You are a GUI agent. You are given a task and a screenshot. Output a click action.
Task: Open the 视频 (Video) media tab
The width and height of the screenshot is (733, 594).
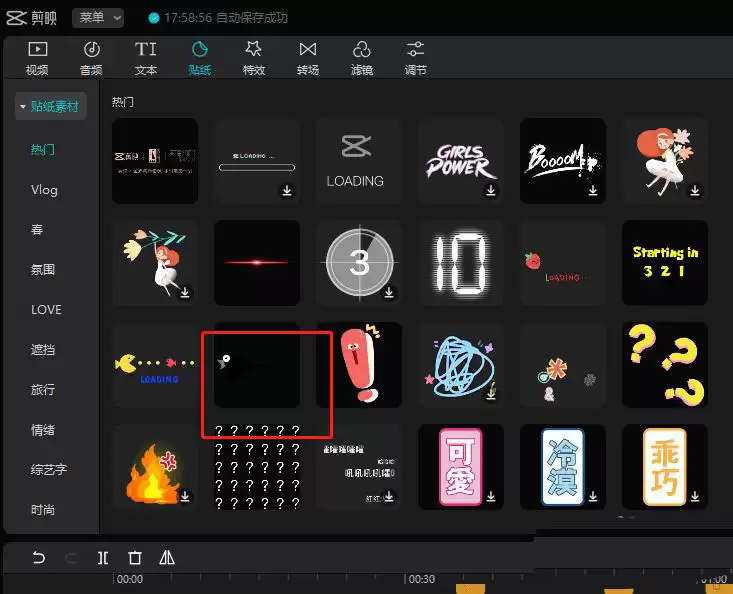click(37, 58)
